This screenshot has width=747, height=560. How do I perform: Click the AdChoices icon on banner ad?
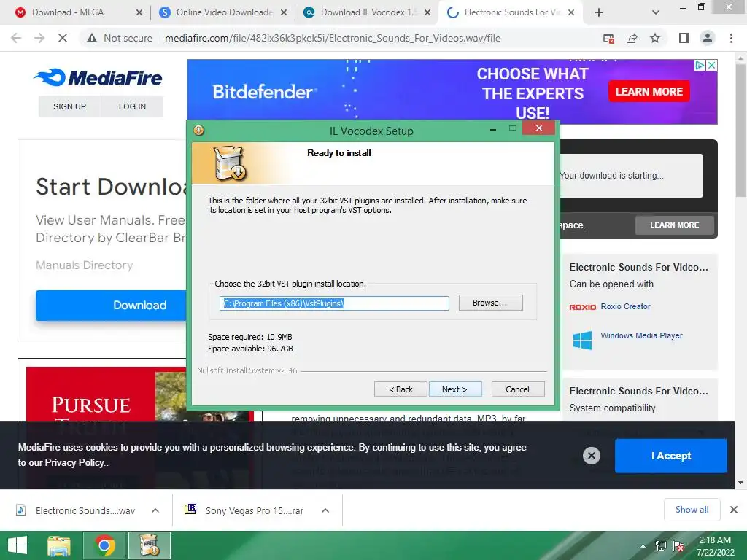pos(700,65)
